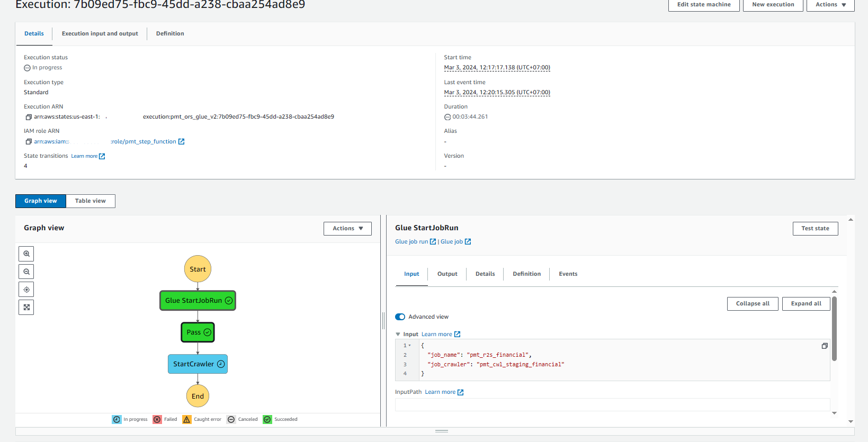Open the state Details tab
The height and width of the screenshot is (442, 868).
click(485, 274)
